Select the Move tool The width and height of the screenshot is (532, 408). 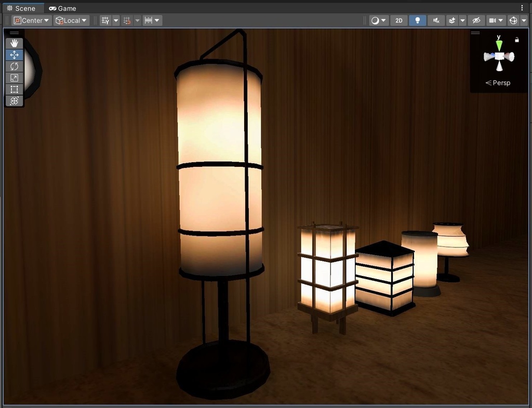[x=14, y=55]
